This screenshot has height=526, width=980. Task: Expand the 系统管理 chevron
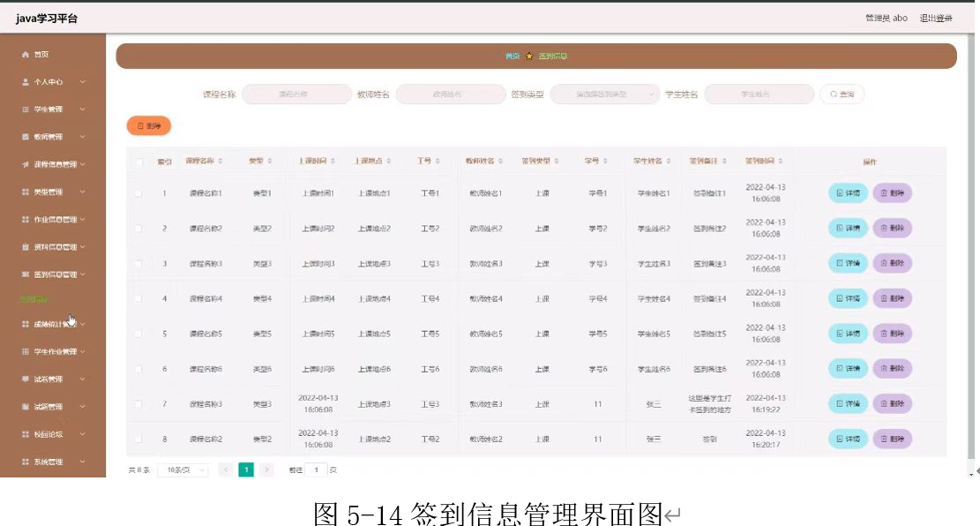[x=83, y=462]
